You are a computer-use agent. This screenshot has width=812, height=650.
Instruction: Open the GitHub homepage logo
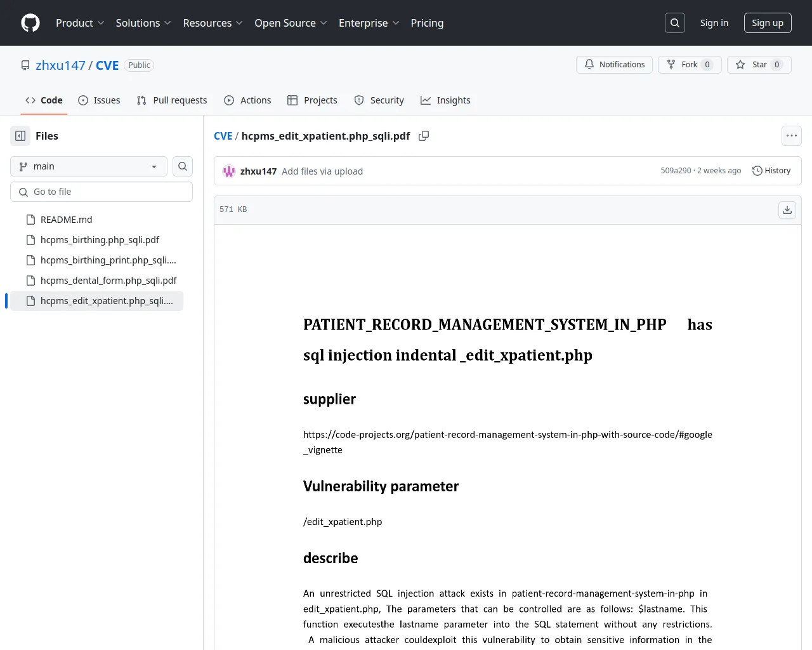(x=30, y=23)
